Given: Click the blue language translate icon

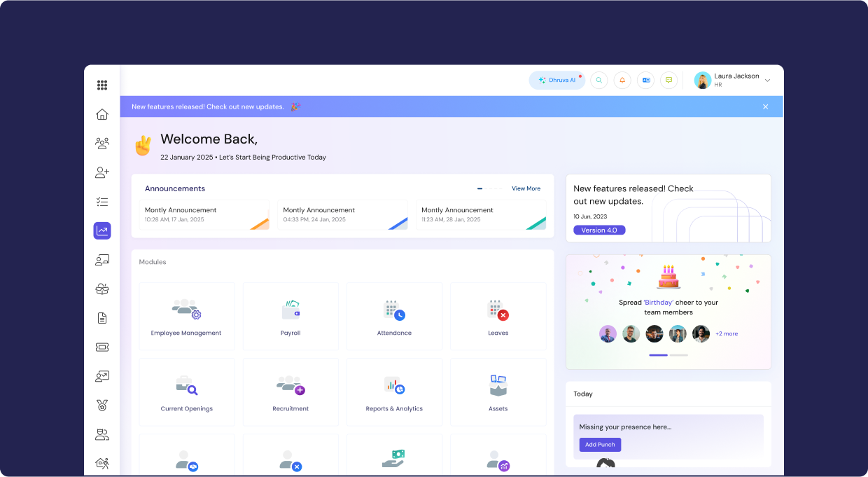Looking at the screenshot, I should [646, 81].
